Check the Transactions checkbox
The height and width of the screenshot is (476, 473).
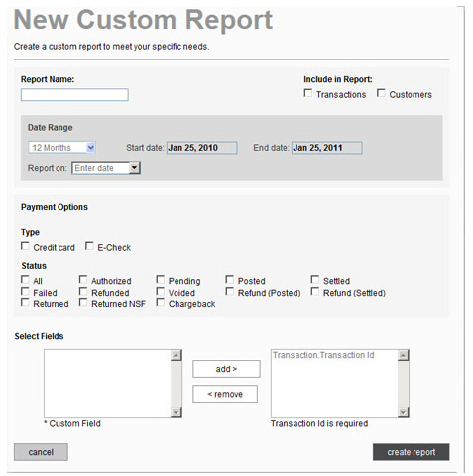tap(307, 93)
